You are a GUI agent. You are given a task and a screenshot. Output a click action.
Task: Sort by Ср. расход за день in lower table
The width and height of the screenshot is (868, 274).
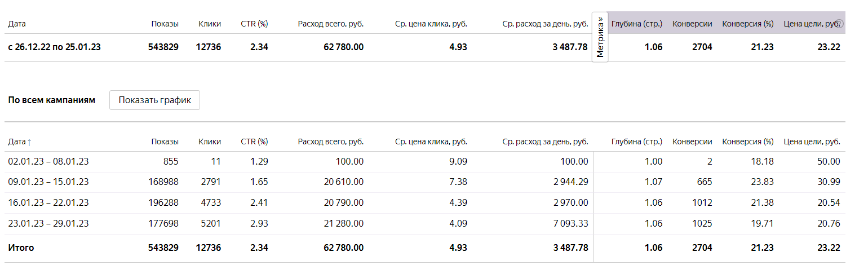click(x=545, y=142)
